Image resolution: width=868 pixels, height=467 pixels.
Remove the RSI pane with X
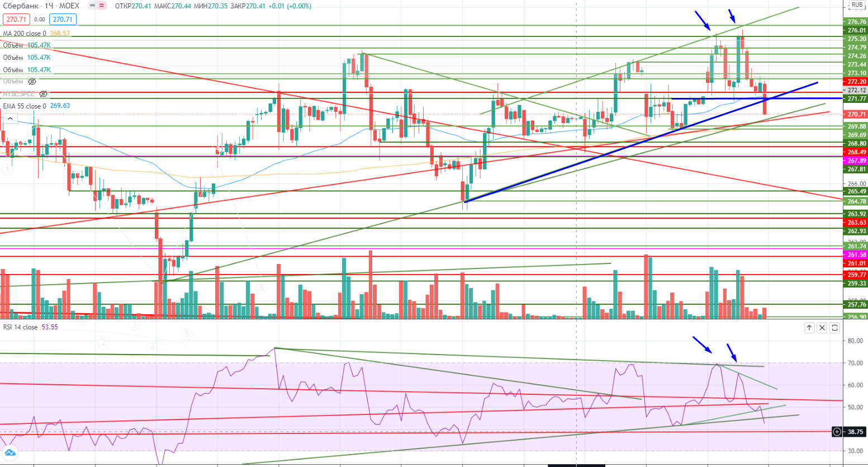[x=822, y=328]
